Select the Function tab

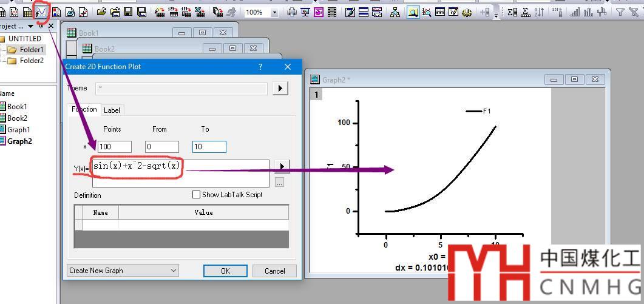tap(84, 109)
